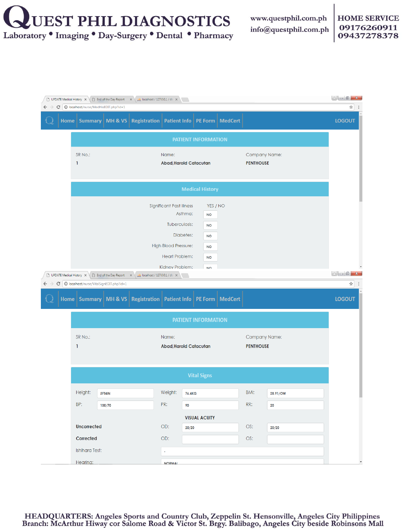The width and height of the screenshot is (403, 532).
Task: Click the Ishihara Test field
Action: click(x=242, y=451)
